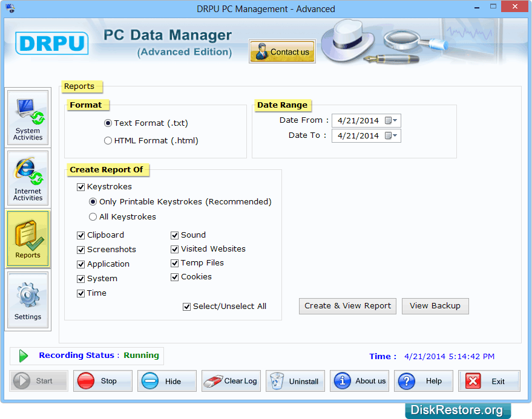Toggle the Screenshots checkbox
Screen dimensions: 532x419
tap(80, 250)
